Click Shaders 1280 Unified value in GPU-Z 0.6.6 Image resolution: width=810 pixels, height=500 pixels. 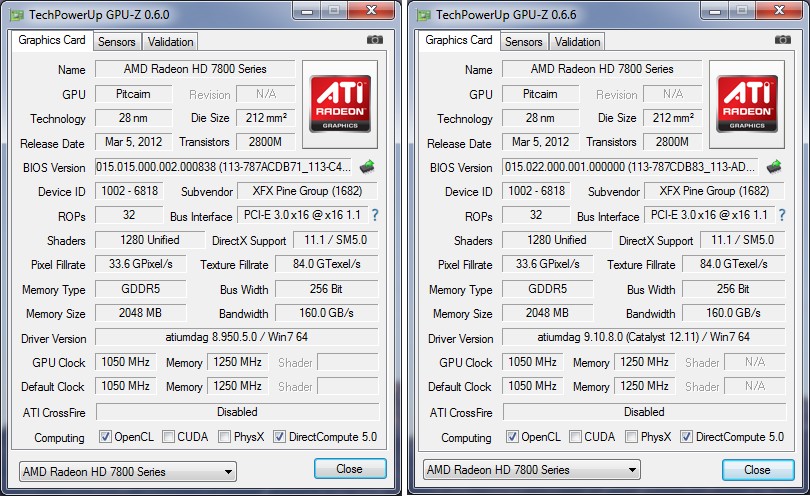point(557,240)
